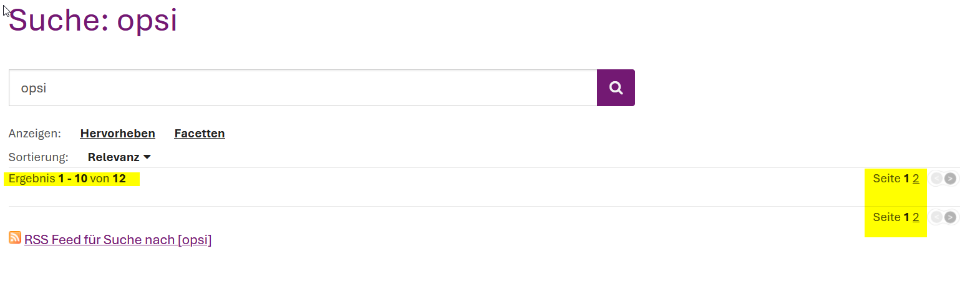
Task: Click the magnifying glass search button
Action: (x=616, y=88)
